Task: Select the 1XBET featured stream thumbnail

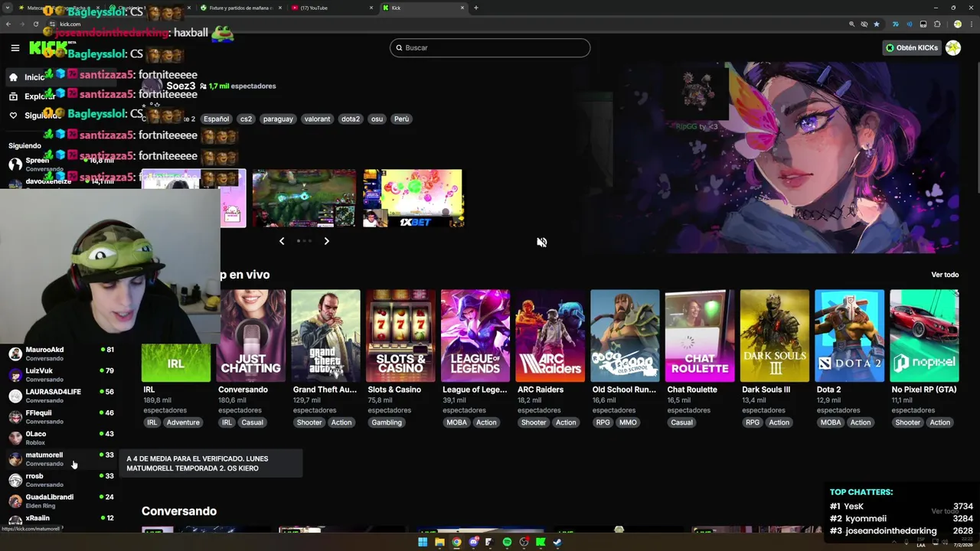Action: click(413, 198)
